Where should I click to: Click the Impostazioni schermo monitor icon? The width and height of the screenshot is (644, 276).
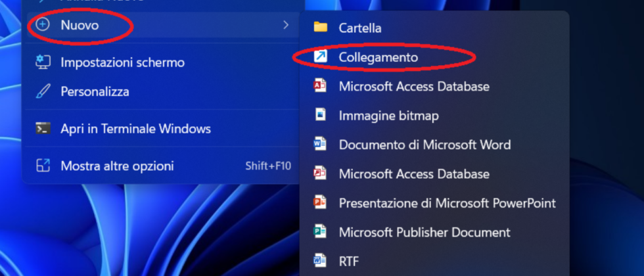pyautogui.click(x=43, y=62)
